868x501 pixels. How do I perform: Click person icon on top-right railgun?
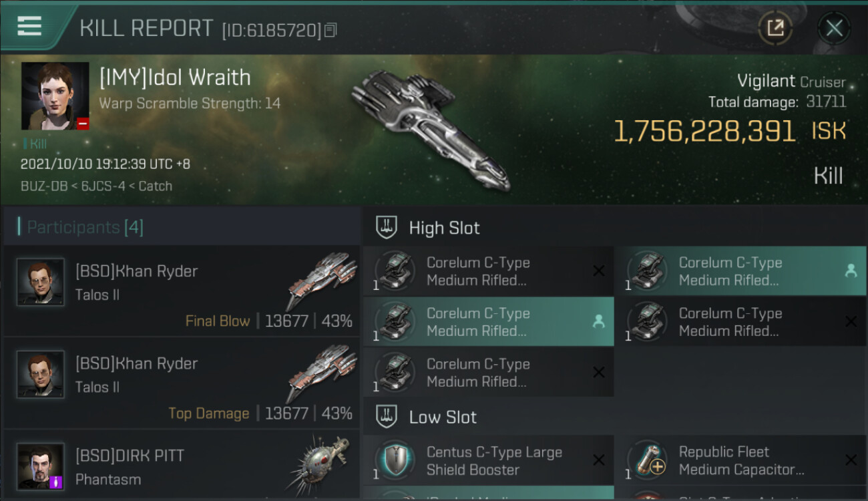[x=851, y=271]
